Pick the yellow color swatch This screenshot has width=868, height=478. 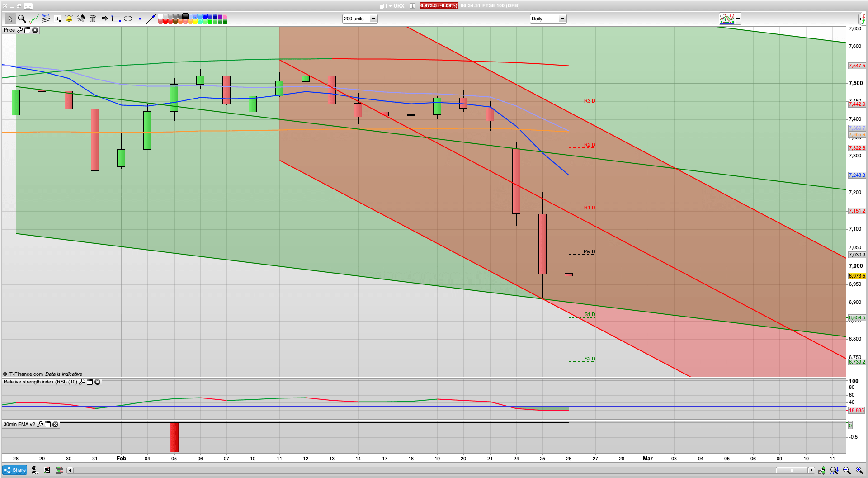[195, 21]
